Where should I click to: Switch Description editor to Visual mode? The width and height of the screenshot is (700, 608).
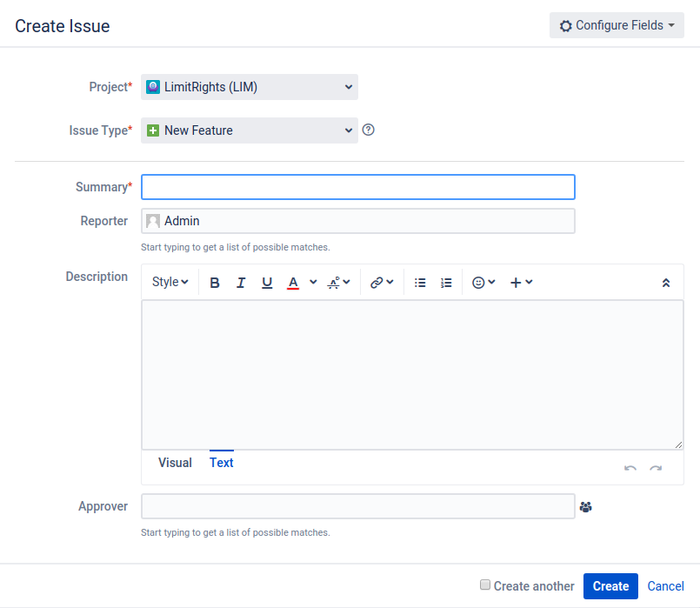coord(175,463)
